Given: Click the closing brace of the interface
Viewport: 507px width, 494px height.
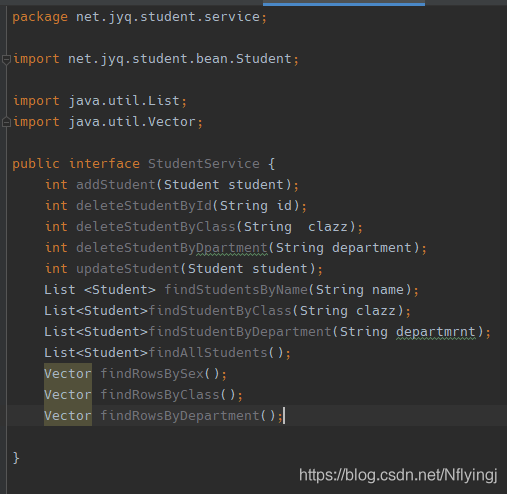Looking at the screenshot, I should click(16, 458).
